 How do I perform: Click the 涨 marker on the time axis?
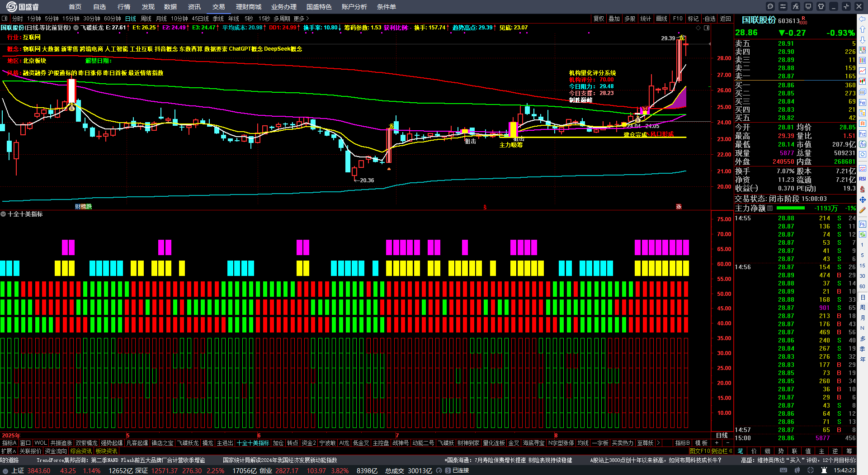pyautogui.click(x=679, y=206)
